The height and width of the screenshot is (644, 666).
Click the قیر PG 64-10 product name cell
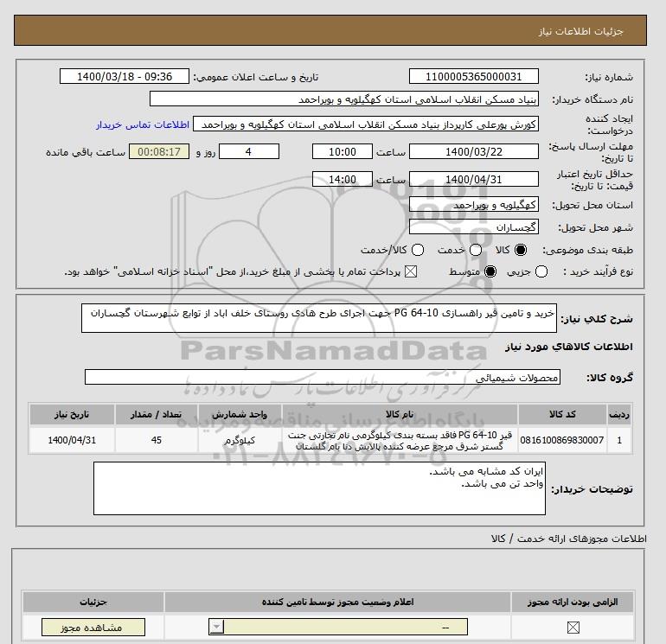click(400, 440)
